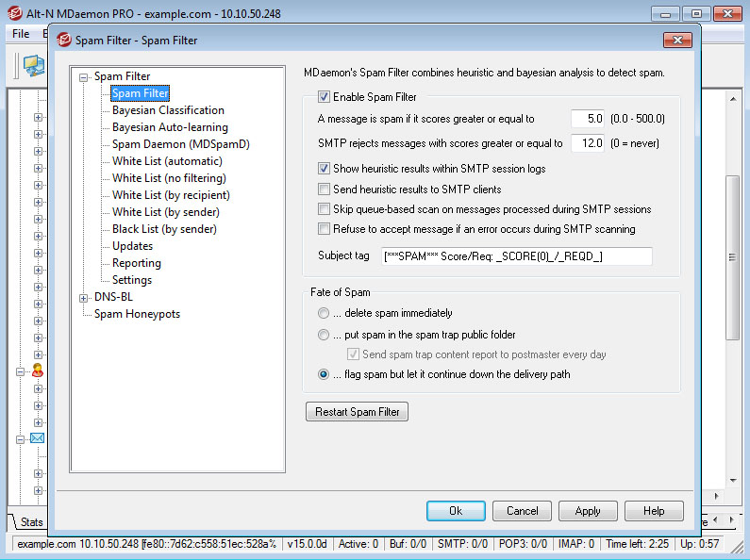Click the Restart Spam Filter button
The height and width of the screenshot is (560, 750).
click(358, 412)
